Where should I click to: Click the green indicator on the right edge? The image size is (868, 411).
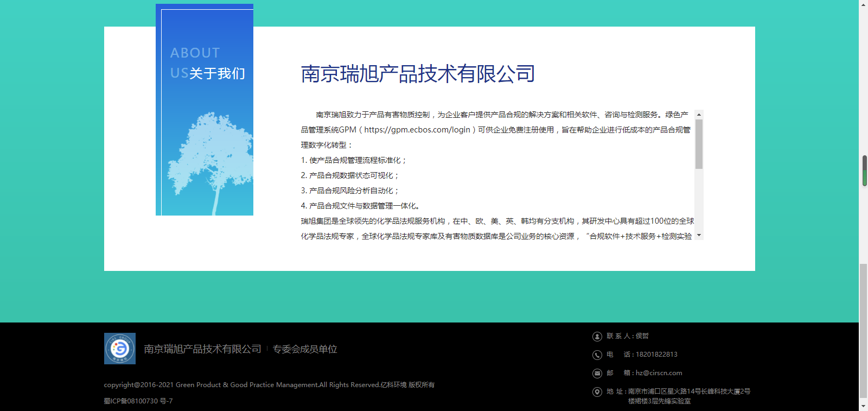click(864, 178)
